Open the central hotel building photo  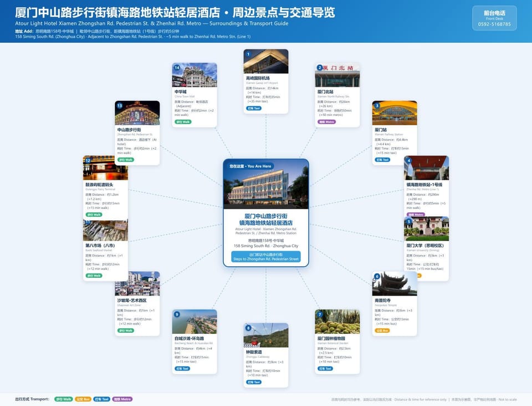click(x=266, y=184)
